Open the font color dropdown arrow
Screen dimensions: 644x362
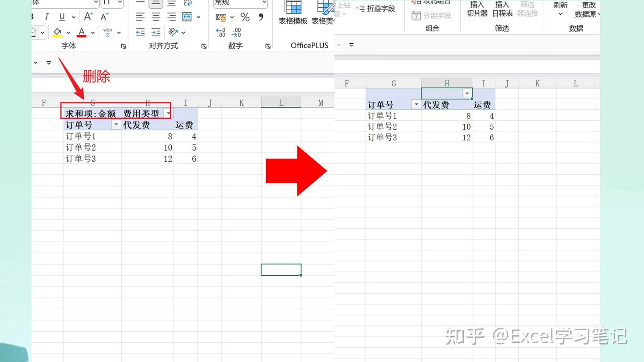point(92,32)
